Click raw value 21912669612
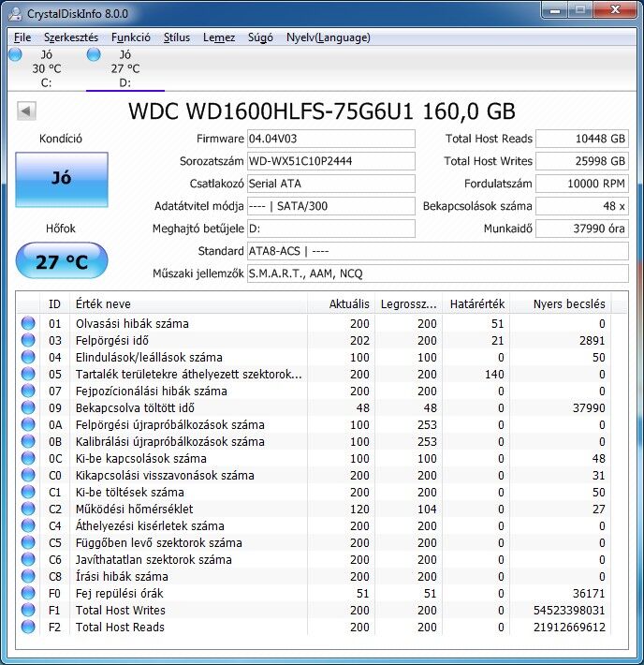This screenshot has height=665, width=644. click(569, 627)
